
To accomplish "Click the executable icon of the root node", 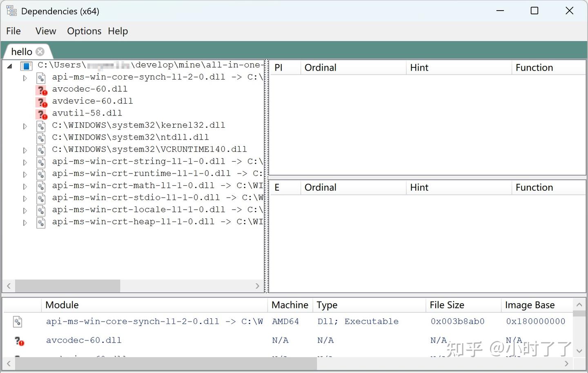I will [x=26, y=65].
